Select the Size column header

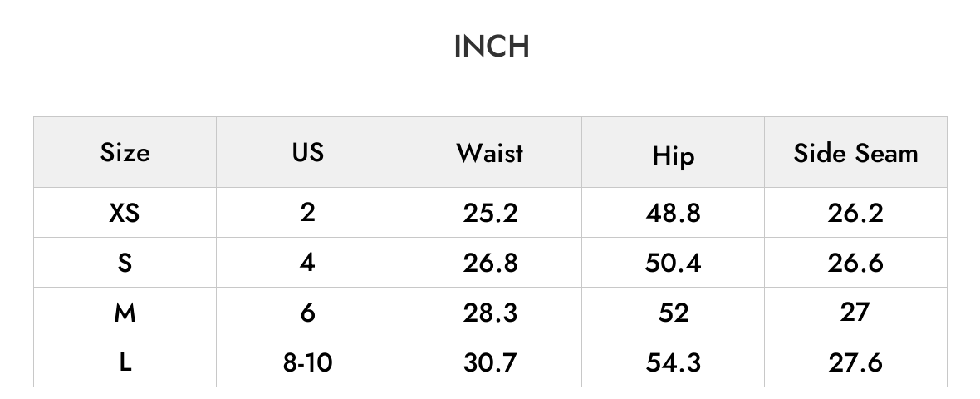pos(125,153)
